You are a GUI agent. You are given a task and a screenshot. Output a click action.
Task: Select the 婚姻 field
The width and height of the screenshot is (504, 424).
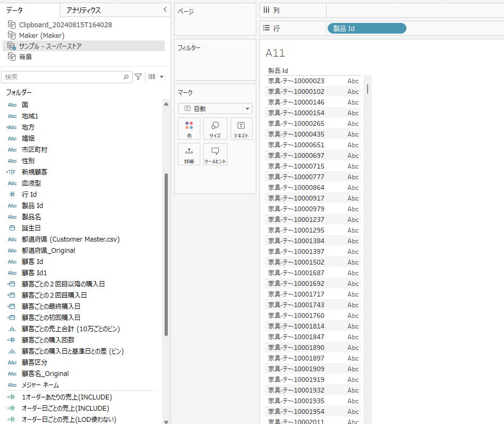28,139
